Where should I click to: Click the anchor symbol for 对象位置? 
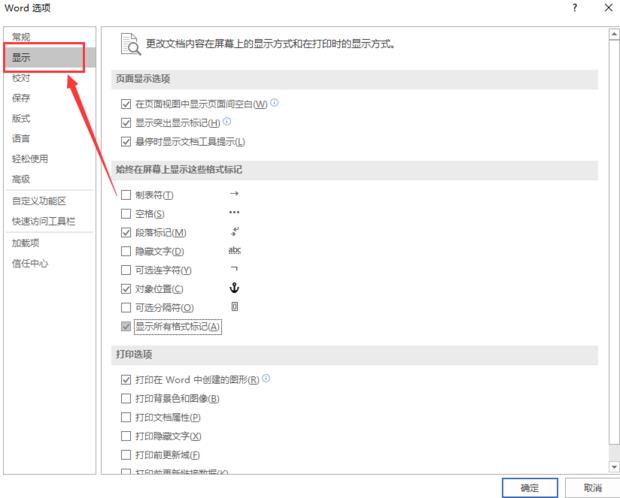coord(234,288)
